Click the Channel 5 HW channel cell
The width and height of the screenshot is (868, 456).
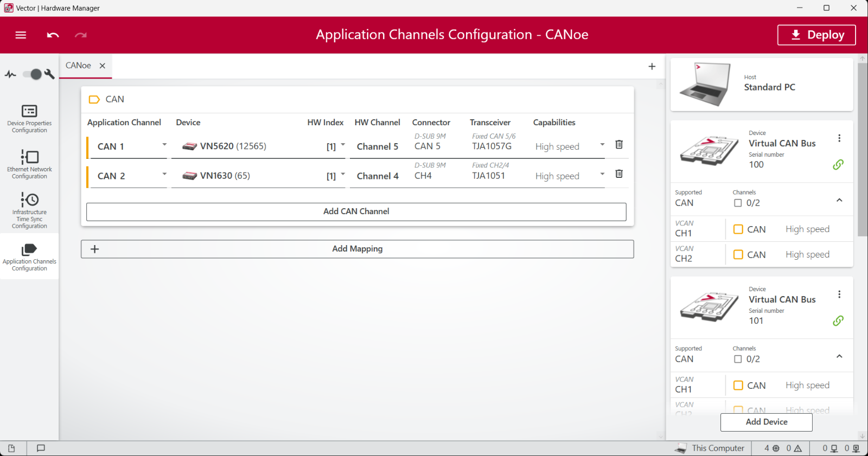[378, 146]
